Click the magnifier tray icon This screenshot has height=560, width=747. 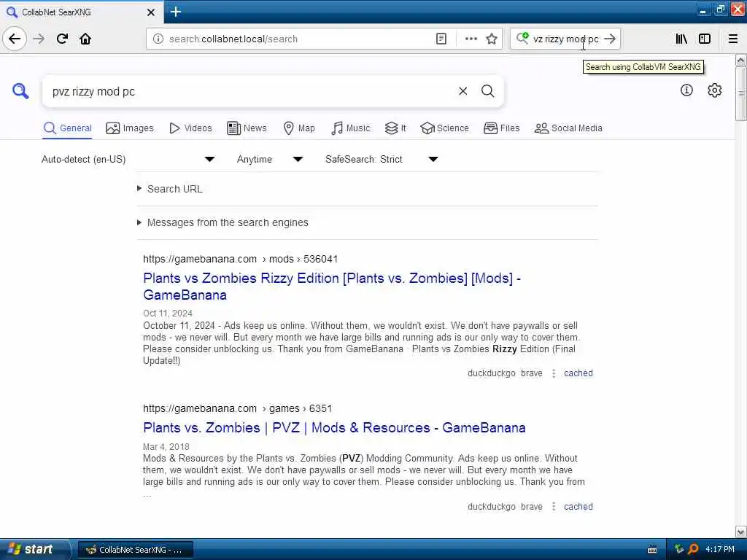[x=693, y=549]
